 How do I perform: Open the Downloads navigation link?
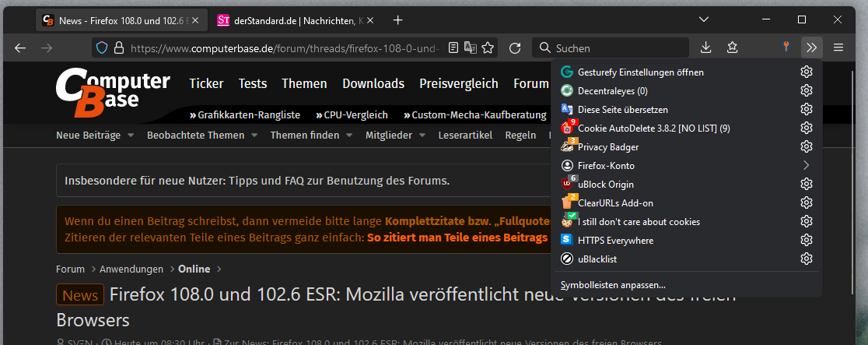373,84
